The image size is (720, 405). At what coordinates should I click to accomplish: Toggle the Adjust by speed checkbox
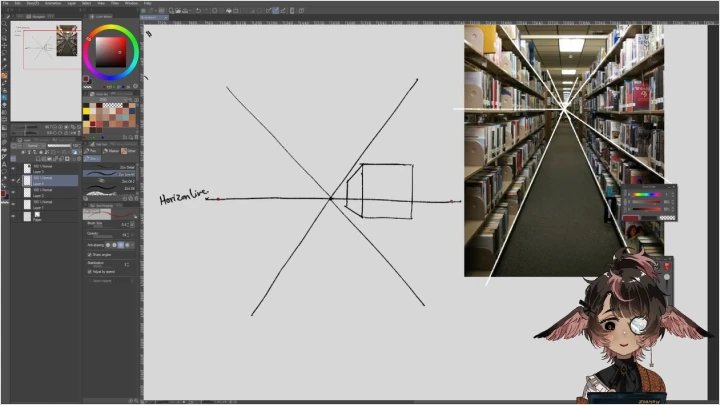(x=90, y=271)
